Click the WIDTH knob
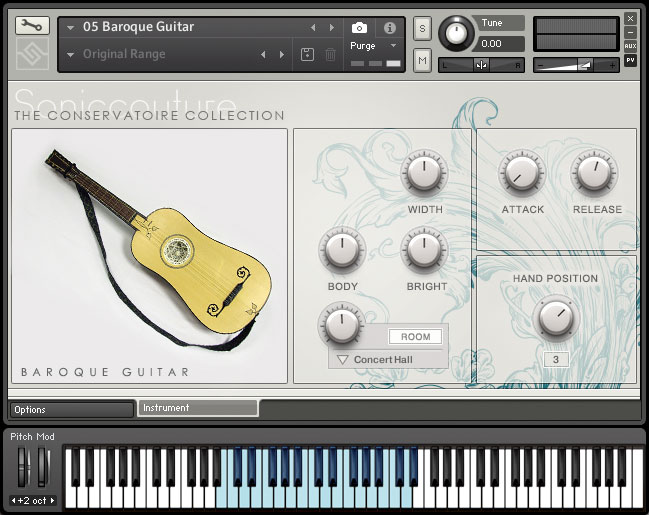This screenshot has width=649, height=515. (424, 173)
